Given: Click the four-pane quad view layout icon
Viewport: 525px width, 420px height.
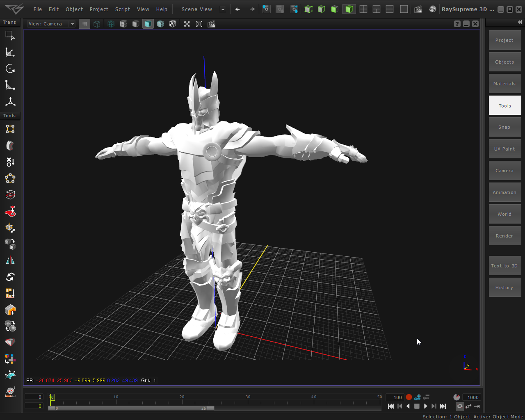Looking at the screenshot, I should [363, 9].
